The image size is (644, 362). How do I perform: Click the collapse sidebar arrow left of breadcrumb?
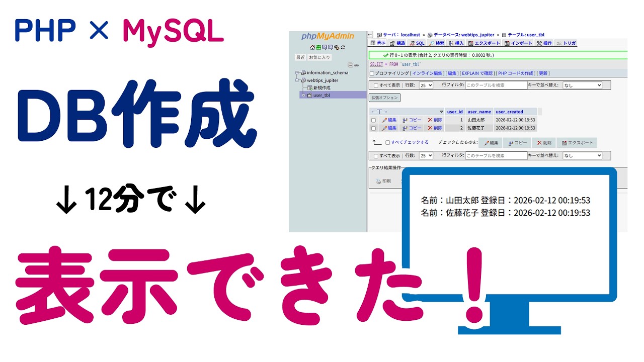(x=370, y=35)
